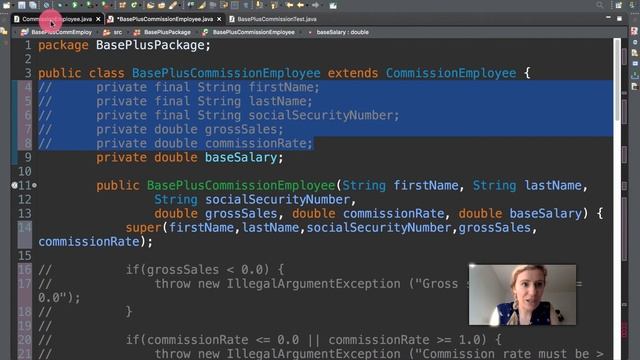
Task: Go to Next Annotation icon
Action: pyautogui.click(x=260, y=5)
